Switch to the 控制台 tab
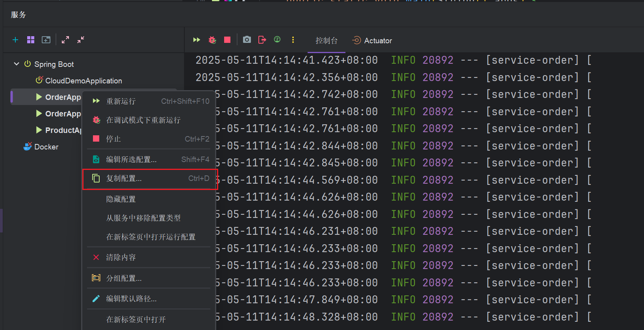Image resolution: width=644 pixels, height=330 pixels. pos(326,41)
